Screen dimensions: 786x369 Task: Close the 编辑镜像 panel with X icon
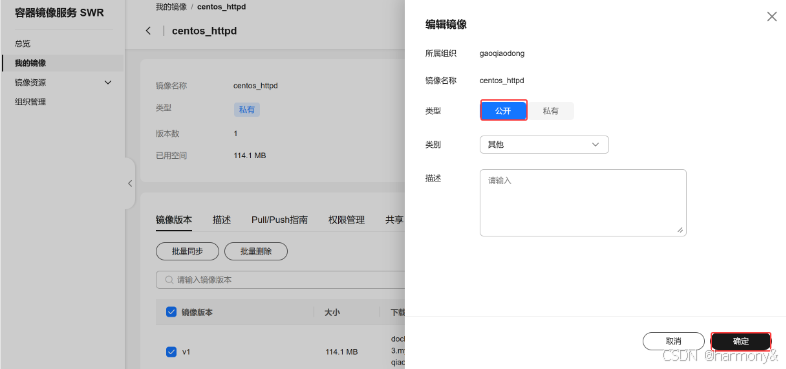tap(771, 17)
